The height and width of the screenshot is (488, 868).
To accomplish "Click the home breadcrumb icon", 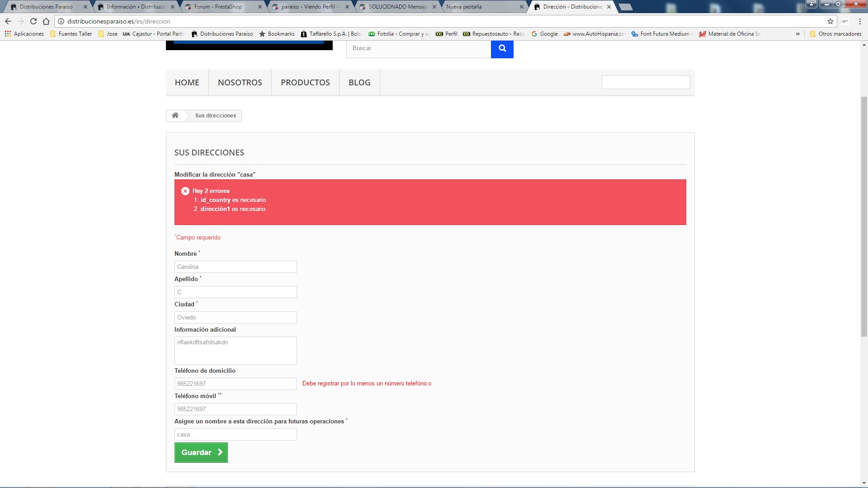I will tap(175, 116).
